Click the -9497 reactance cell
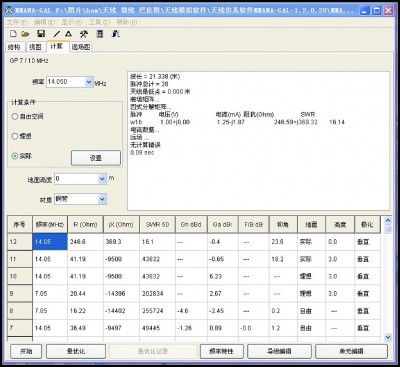 pos(121,328)
